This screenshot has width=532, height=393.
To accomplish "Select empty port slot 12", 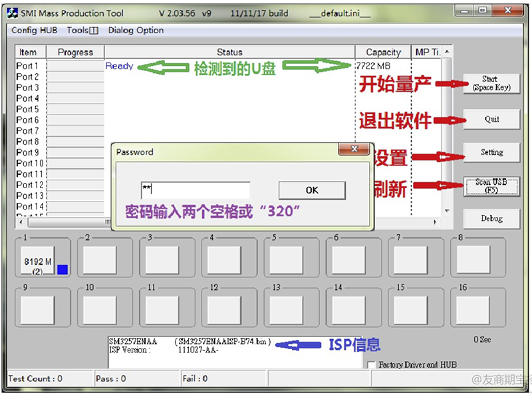I will [224, 310].
